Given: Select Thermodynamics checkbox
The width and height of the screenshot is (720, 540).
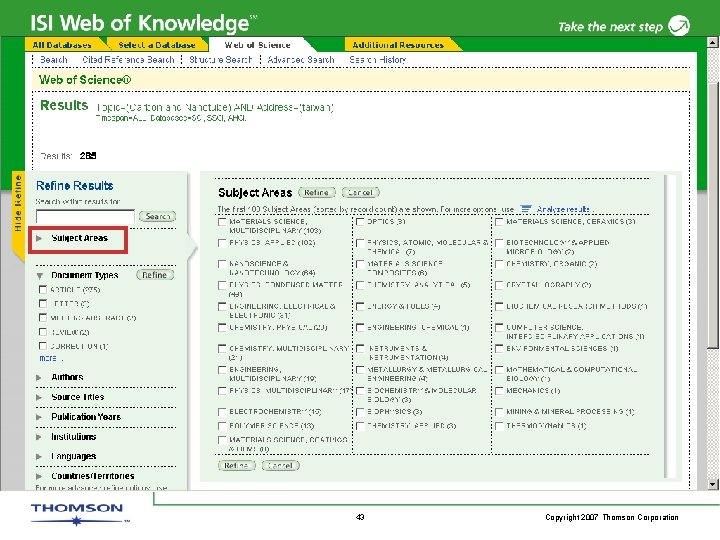Looking at the screenshot, I should click(x=500, y=427).
